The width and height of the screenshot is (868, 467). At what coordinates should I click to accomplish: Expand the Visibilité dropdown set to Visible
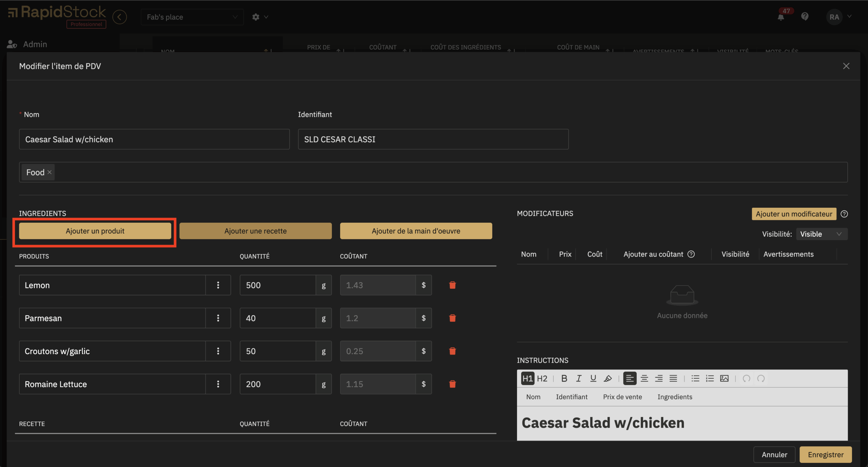point(822,234)
